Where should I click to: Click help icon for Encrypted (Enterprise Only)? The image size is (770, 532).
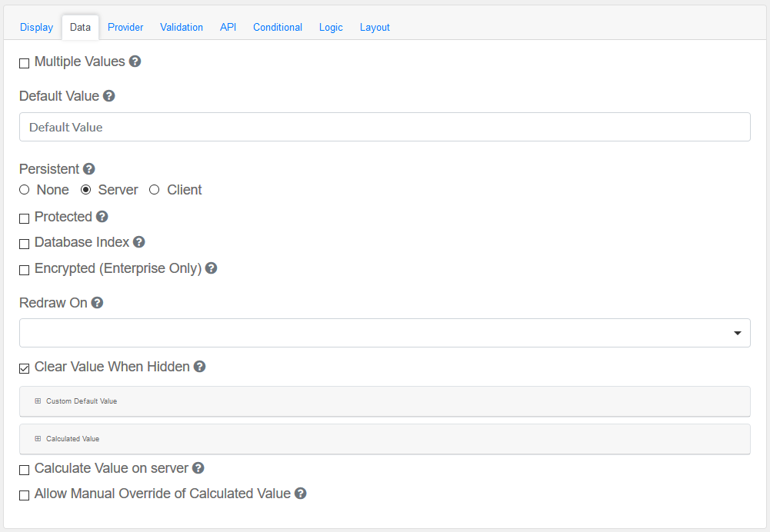(212, 268)
